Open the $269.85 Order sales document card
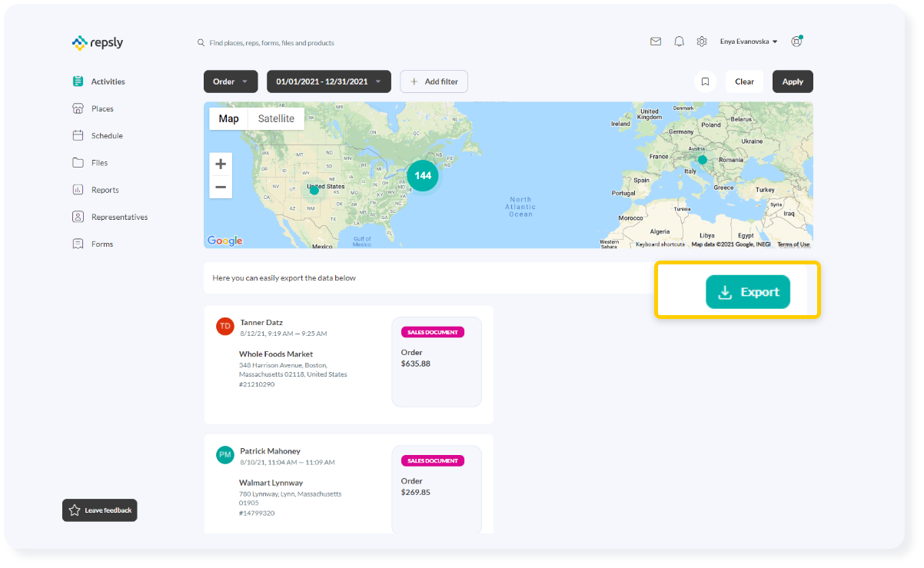 (x=437, y=489)
